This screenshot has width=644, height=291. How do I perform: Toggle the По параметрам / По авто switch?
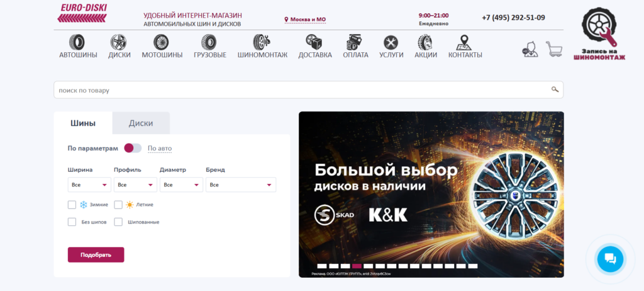pos(133,148)
